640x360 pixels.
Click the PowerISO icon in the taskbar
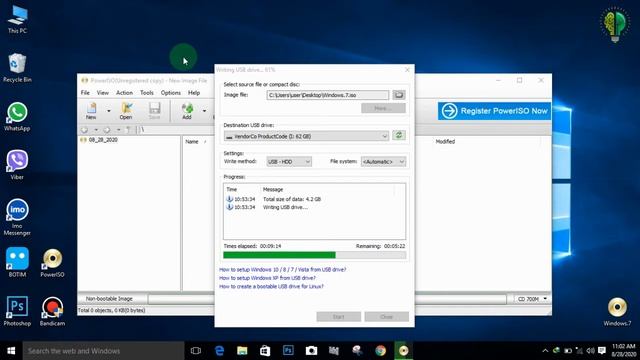403,351
